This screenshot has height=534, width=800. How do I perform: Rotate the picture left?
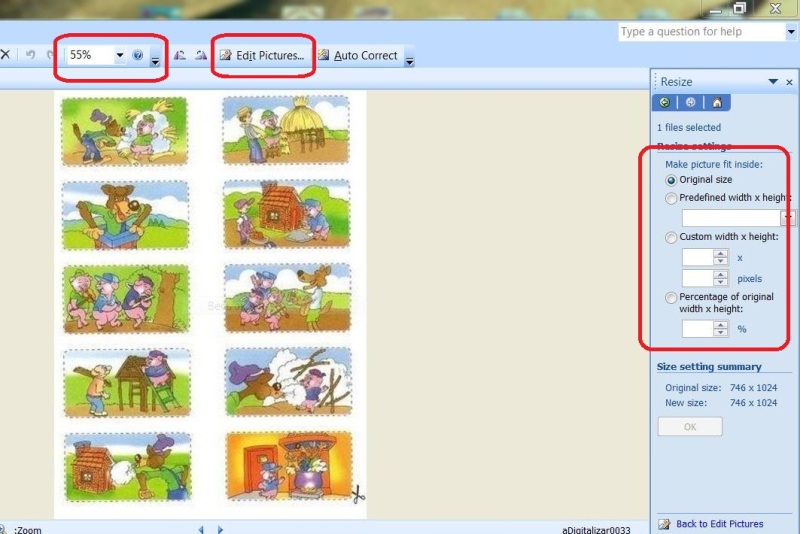click(180, 55)
